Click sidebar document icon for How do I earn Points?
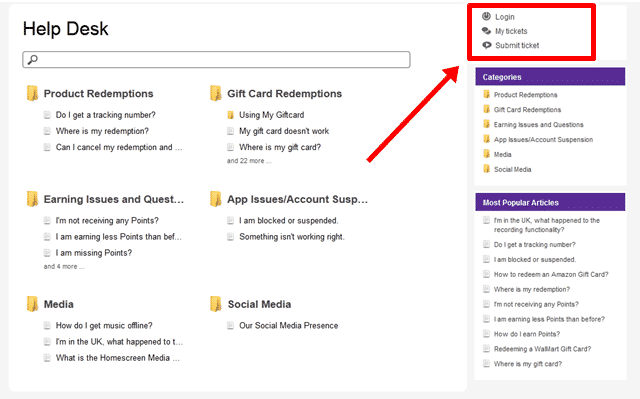640x399 pixels. (486, 334)
